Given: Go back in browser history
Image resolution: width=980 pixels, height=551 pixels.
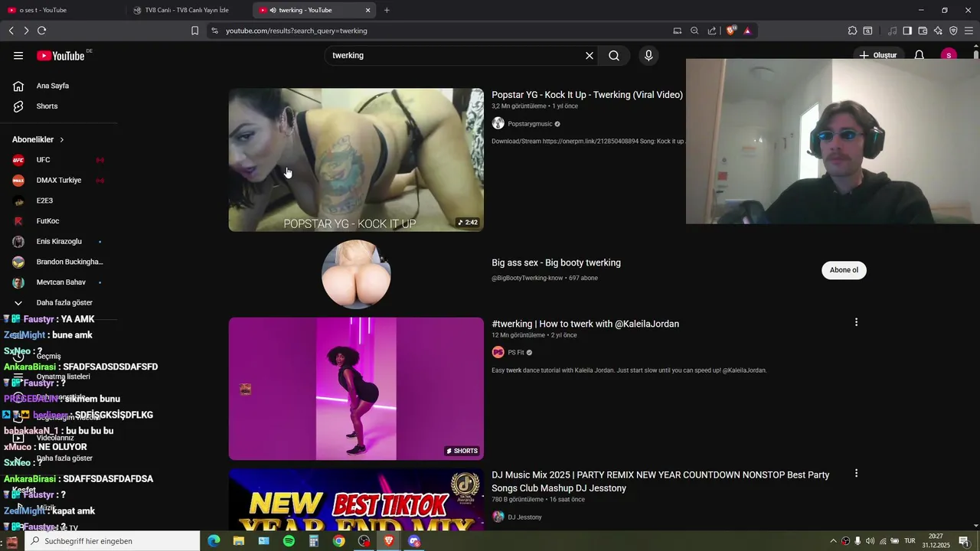Looking at the screenshot, I should pyautogui.click(x=11, y=31).
